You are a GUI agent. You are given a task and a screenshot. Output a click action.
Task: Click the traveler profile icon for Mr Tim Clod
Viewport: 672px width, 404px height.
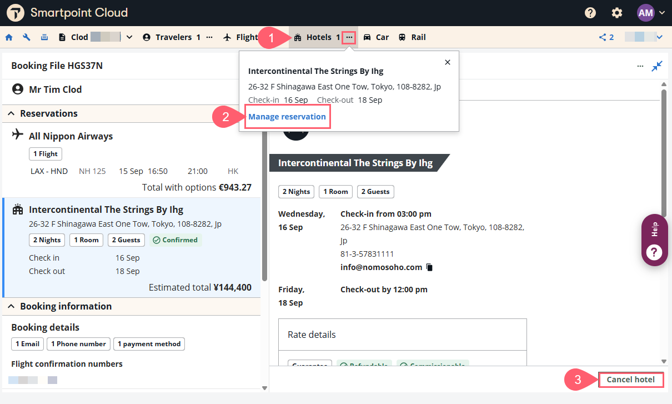pyautogui.click(x=18, y=89)
